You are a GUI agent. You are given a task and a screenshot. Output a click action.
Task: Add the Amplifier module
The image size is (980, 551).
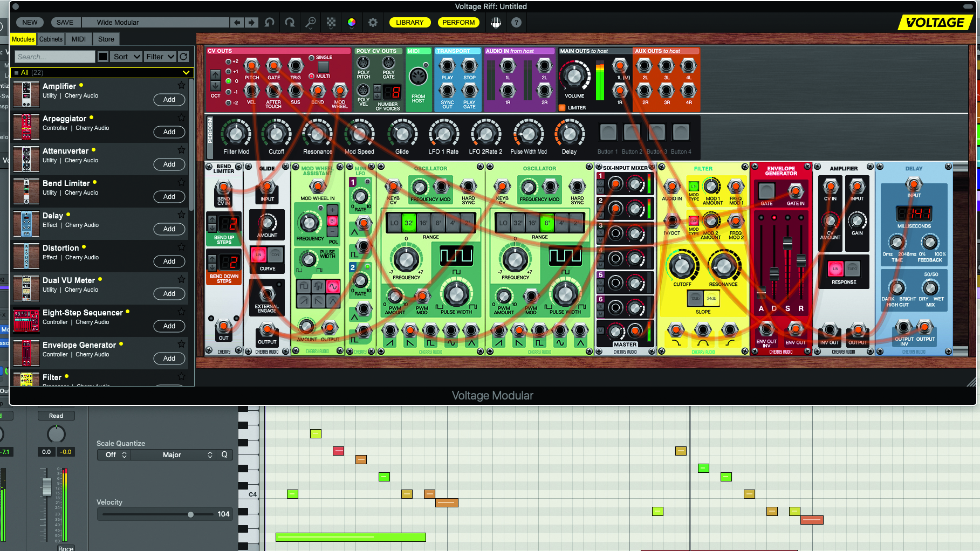(169, 100)
